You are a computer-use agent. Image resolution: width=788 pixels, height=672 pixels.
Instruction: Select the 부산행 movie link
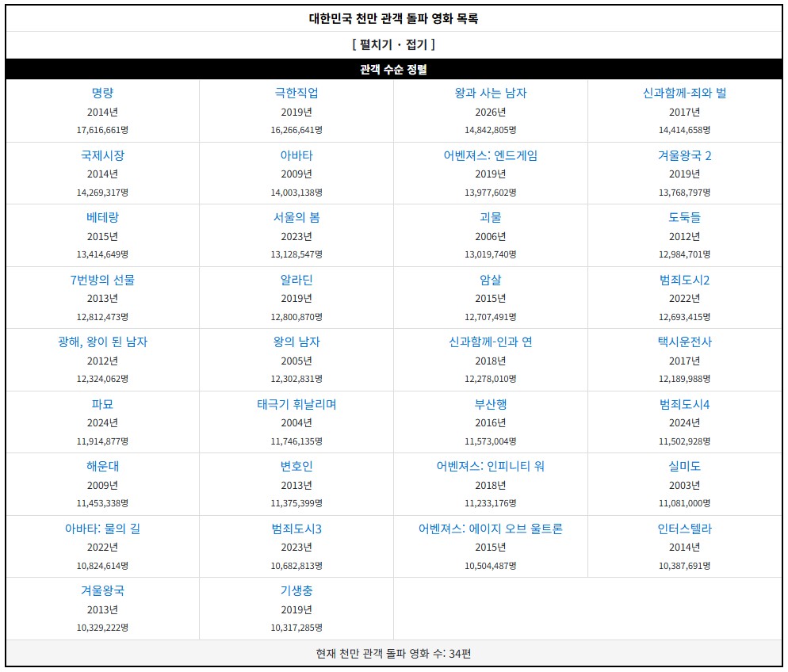(x=490, y=404)
